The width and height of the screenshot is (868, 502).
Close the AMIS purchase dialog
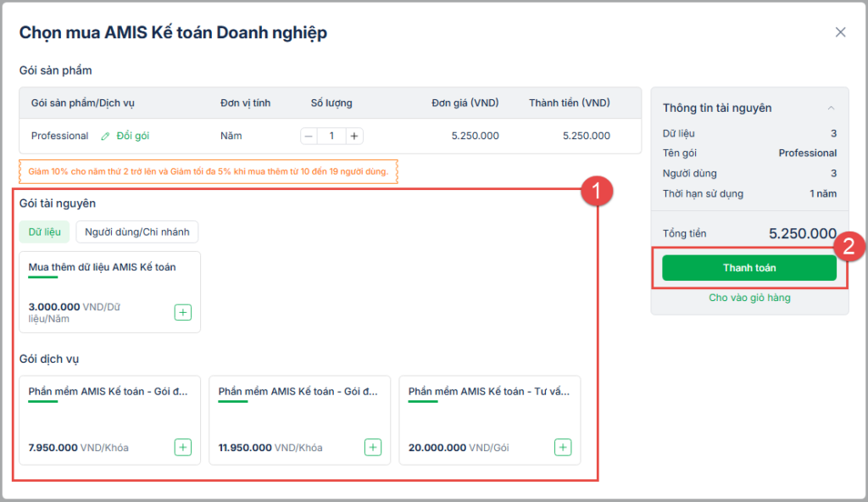(x=840, y=33)
